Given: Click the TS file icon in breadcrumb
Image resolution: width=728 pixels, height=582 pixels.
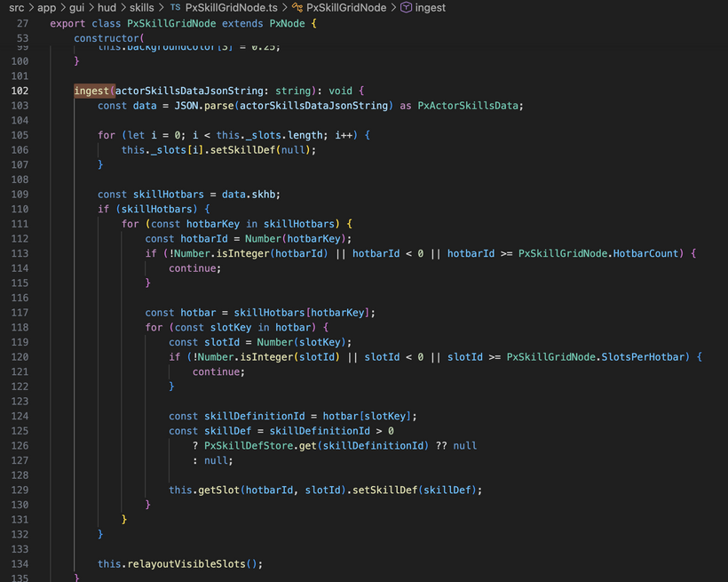Looking at the screenshot, I should point(175,7).
